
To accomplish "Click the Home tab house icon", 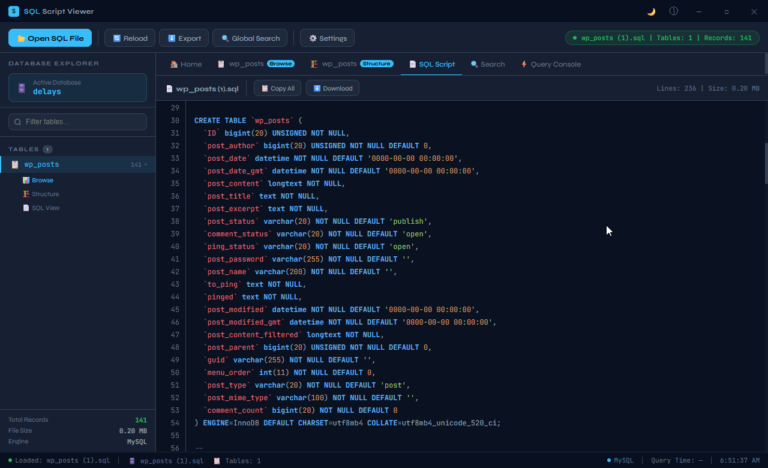I will point(173,64).
